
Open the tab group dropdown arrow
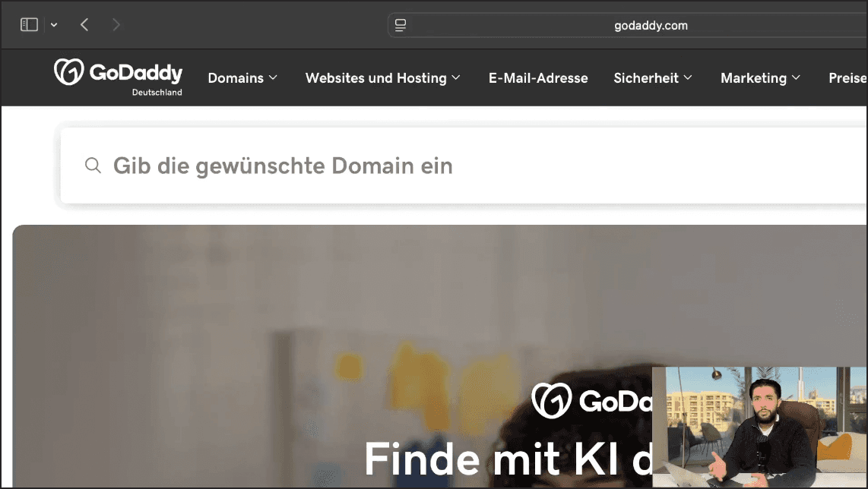click(x=54, y=25)
